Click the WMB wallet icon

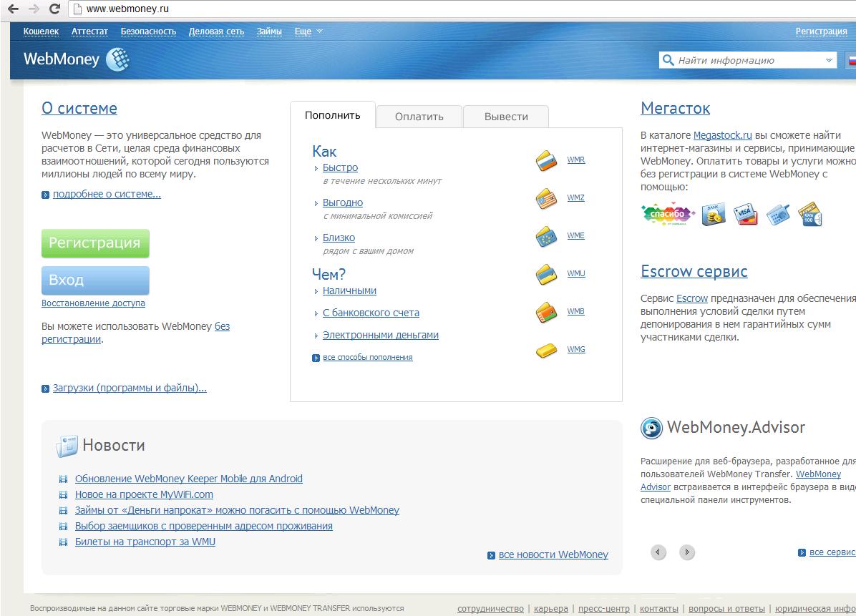(x=546, y=312)
